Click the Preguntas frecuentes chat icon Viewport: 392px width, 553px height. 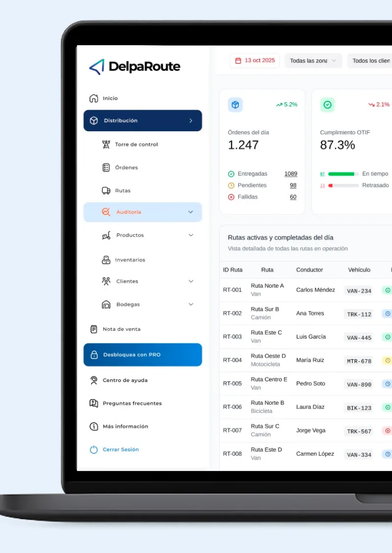[x=94, y=403]
